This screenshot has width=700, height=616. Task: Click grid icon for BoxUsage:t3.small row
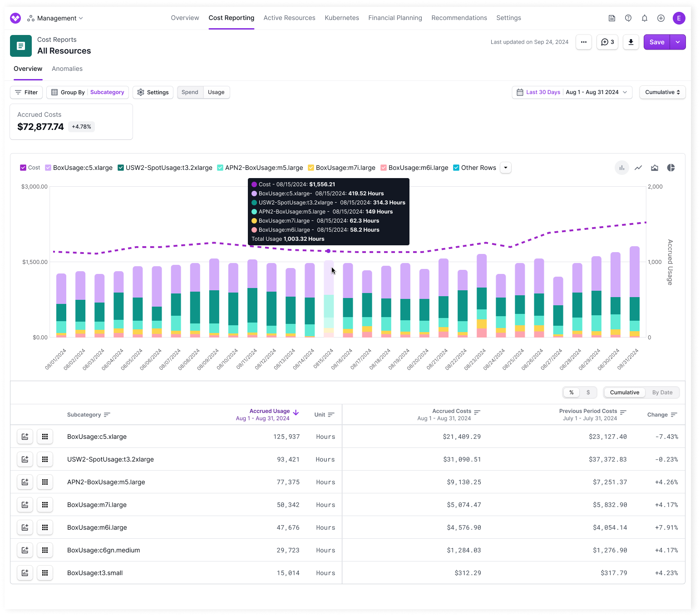point(45,573)
